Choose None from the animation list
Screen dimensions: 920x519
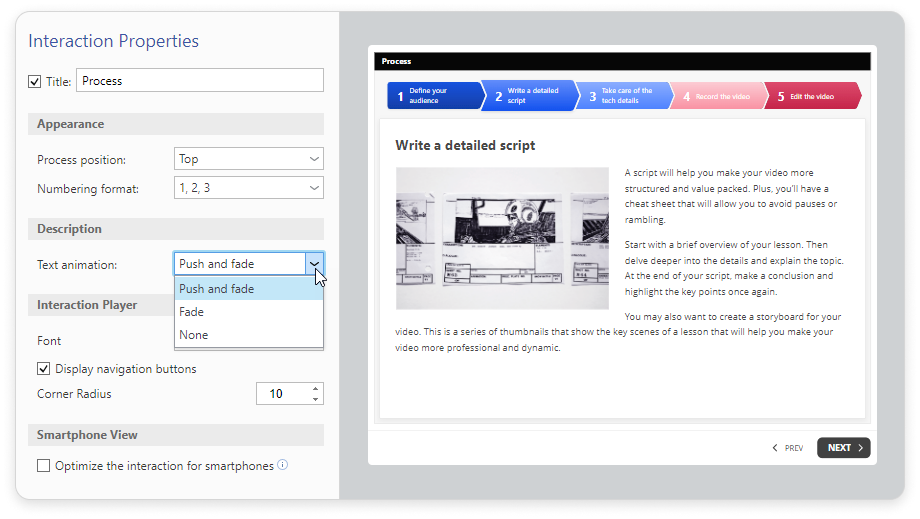point(249,335)
